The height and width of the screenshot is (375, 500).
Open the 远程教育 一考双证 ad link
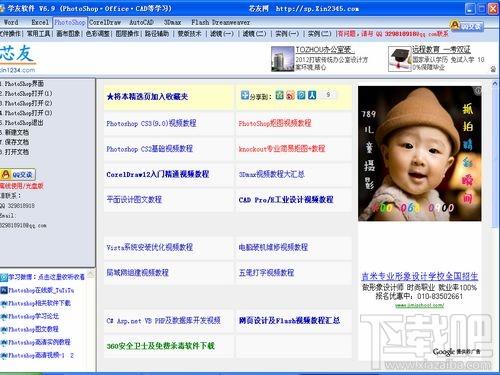(441, 50)
